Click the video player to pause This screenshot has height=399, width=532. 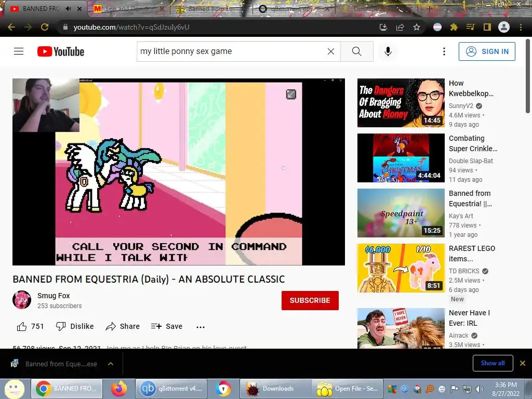click(x=179, y=171)
